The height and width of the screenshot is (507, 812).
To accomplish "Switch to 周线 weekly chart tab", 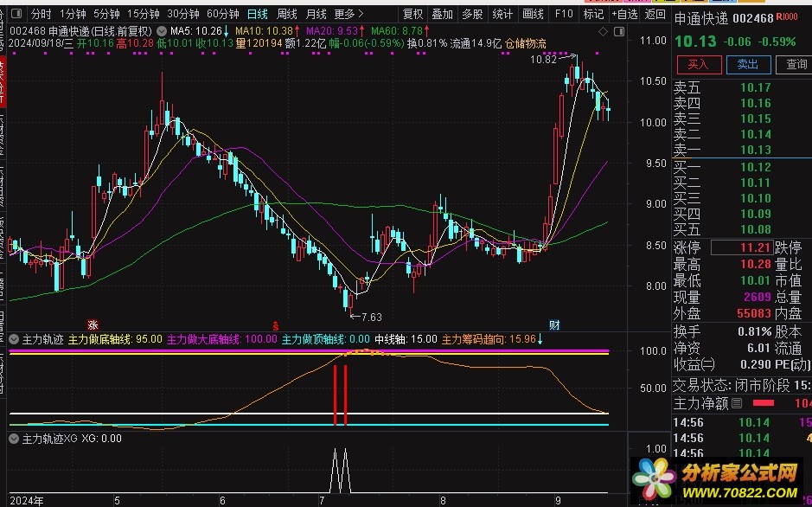I will click(287, 14).
